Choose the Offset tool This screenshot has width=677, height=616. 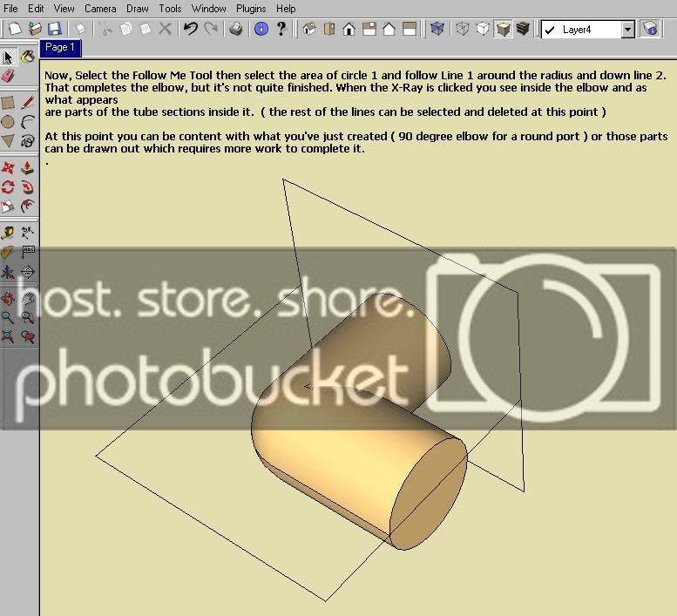pyautogui.click(x=28, y=206)
